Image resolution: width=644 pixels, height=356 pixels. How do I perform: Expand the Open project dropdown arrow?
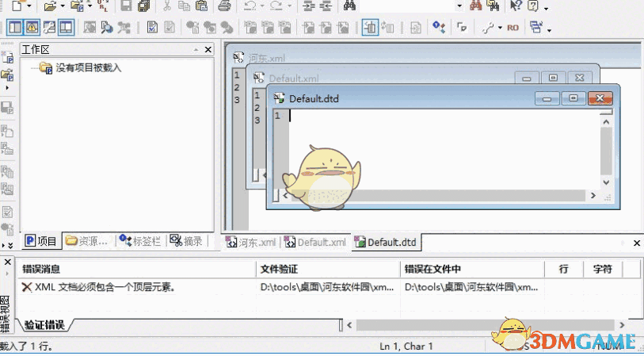[90, 6]
